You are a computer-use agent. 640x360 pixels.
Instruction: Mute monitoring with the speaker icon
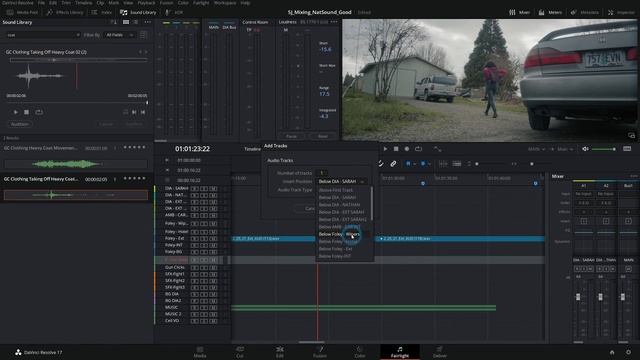coord(585,149)
